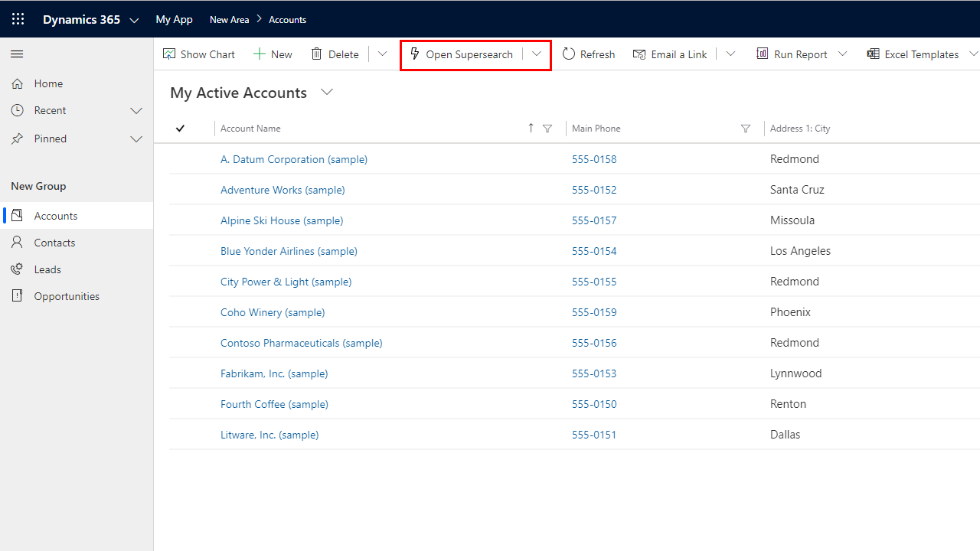Click the sort ascending arrow on Account Name
The height and width of the screenshot is (551, 980).
click(531, 129)
